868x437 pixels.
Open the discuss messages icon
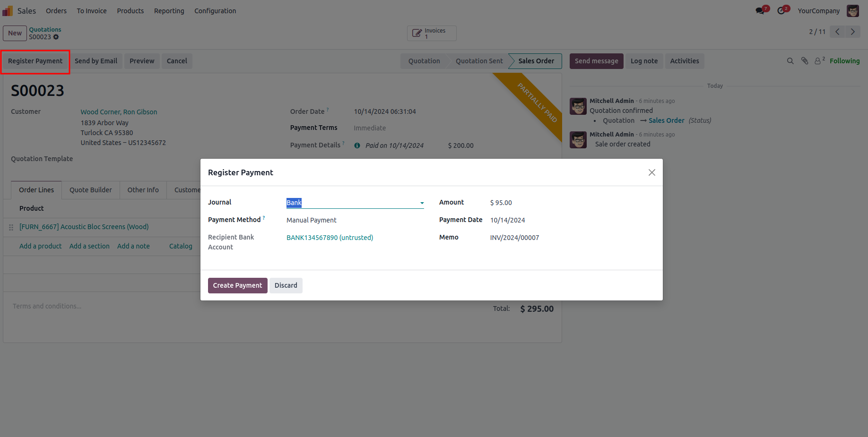(x=760, y=10)
